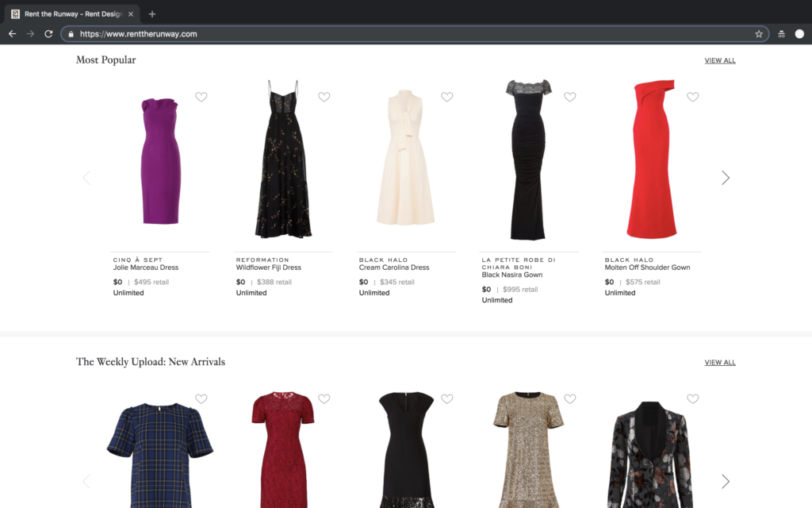Image resolution: width=812 pixels, height=508 pixels.
Task: Show next Most Popular items with right chevron
Action: 726,178
